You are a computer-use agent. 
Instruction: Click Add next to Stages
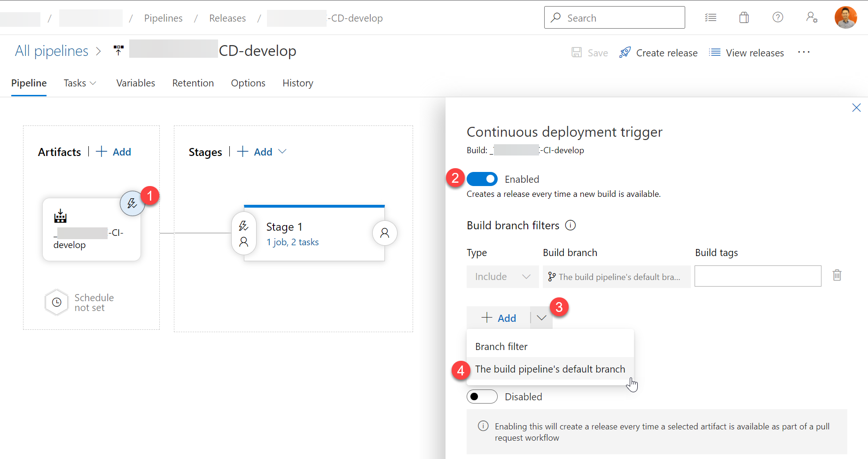(255, 152)
